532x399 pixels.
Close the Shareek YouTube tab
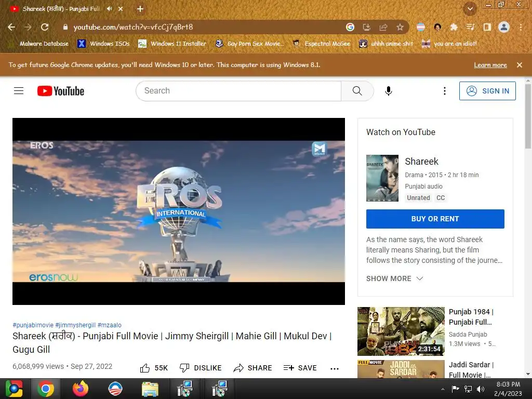tap(121, 9)
